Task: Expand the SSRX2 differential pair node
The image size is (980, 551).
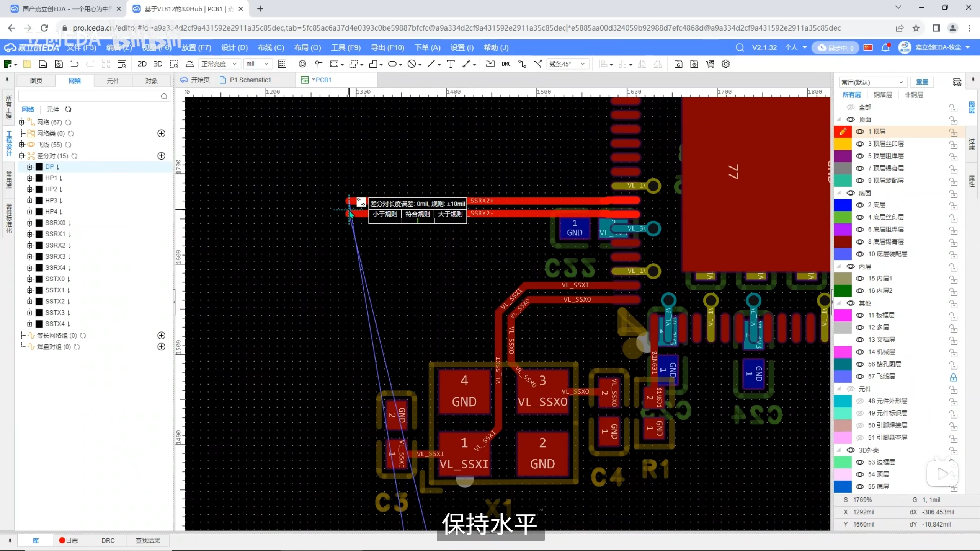Action: (30, 245)
